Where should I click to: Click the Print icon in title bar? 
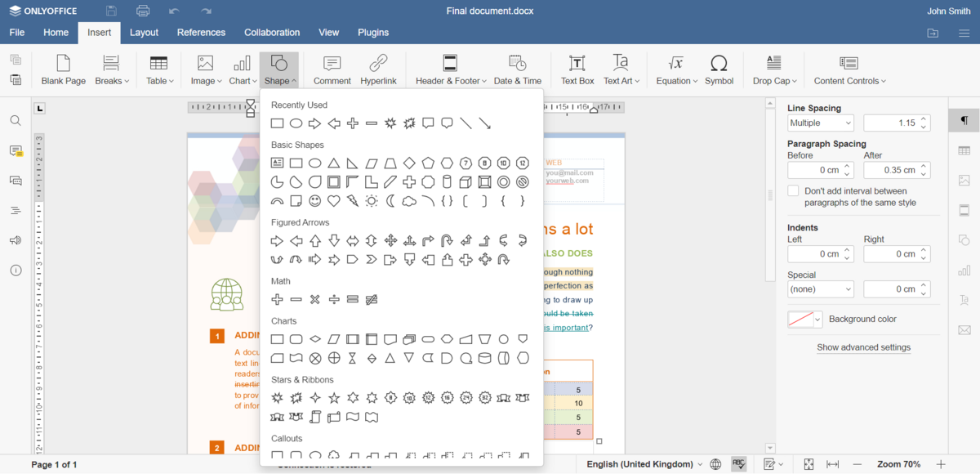[143, 11]
